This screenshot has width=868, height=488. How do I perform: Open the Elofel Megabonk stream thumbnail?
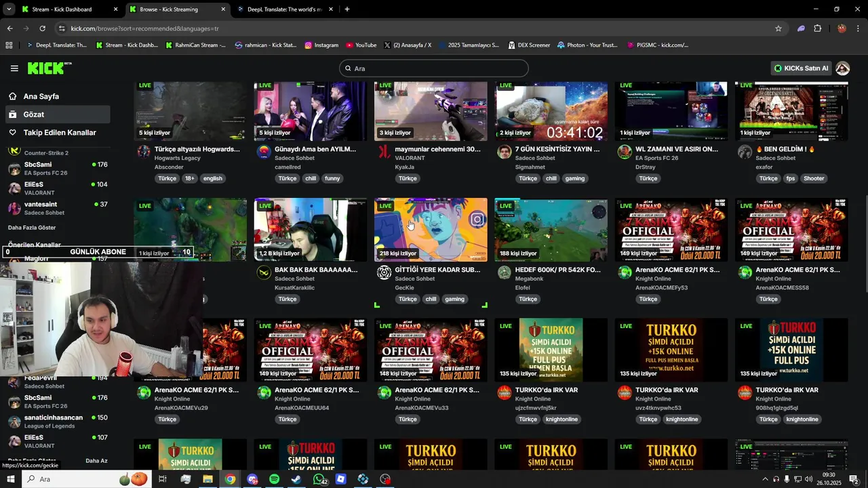pos(551,230)
